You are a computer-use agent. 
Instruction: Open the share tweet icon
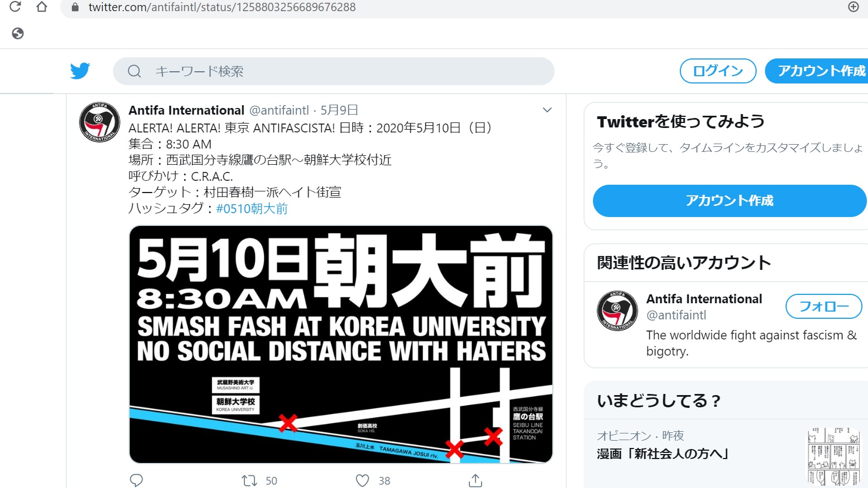coord(475,480)
